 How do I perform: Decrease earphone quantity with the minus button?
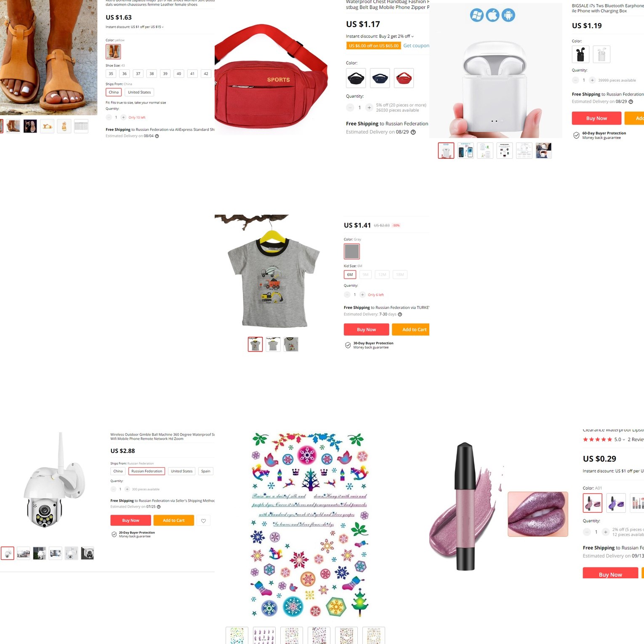[575, 80]
